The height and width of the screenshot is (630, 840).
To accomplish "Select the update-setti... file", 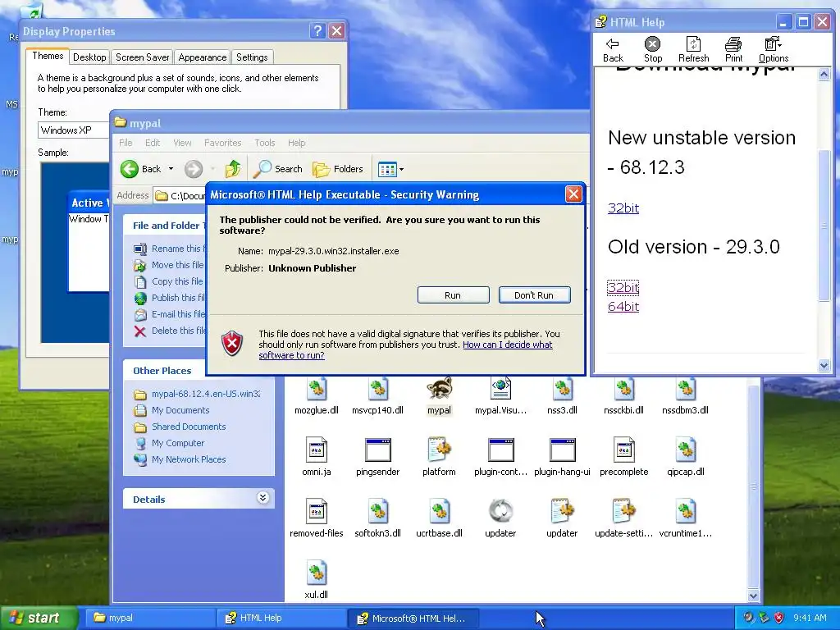I will click(623, 518).
